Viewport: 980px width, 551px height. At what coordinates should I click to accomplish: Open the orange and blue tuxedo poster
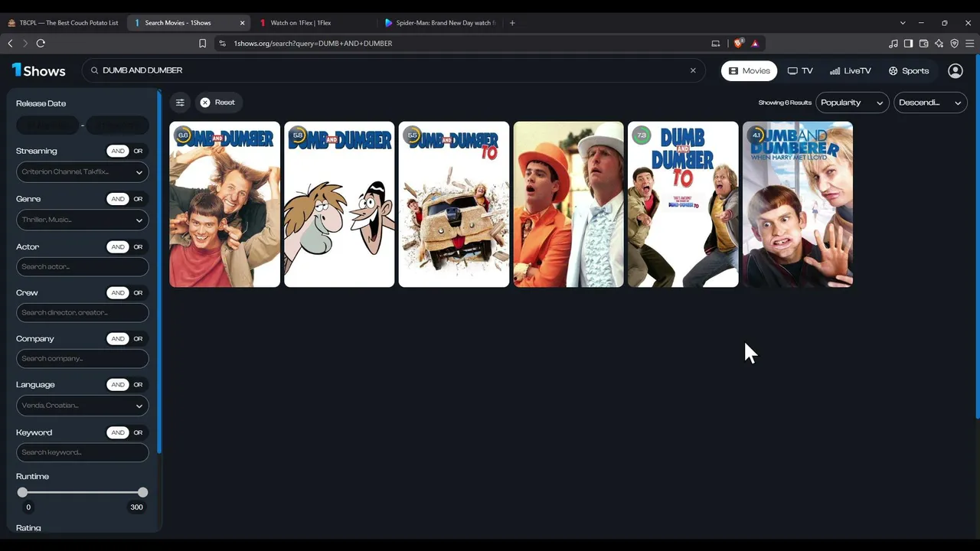click(x=569, y=204)
